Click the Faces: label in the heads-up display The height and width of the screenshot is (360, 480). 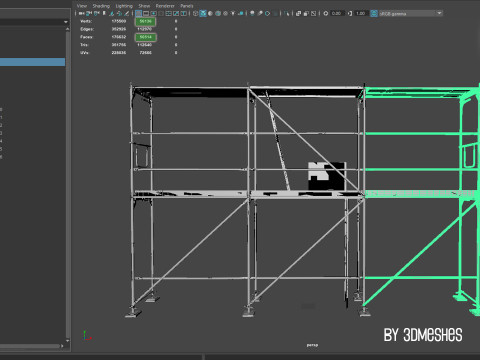86,37
